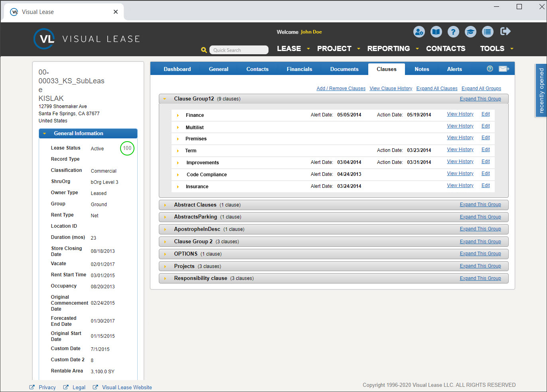The height and width of the screenshot is (392, 547).
Task: Expand the Insurance clause row
Action: point(178,187)
